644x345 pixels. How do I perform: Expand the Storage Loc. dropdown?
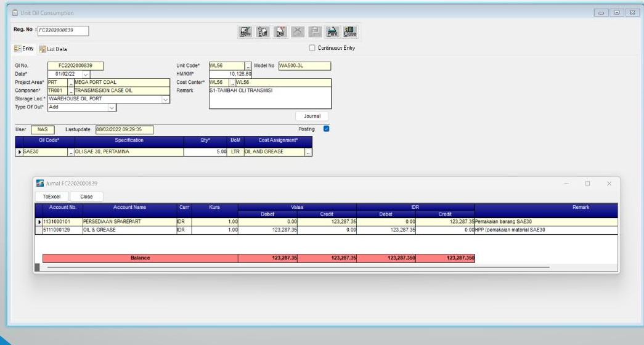click(x=165, y=99)
